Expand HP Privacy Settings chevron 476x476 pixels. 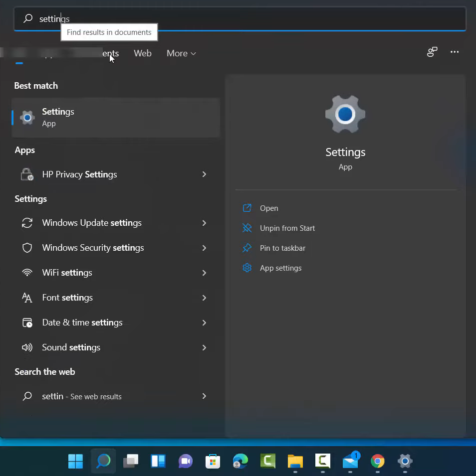(x=204, y=174)
